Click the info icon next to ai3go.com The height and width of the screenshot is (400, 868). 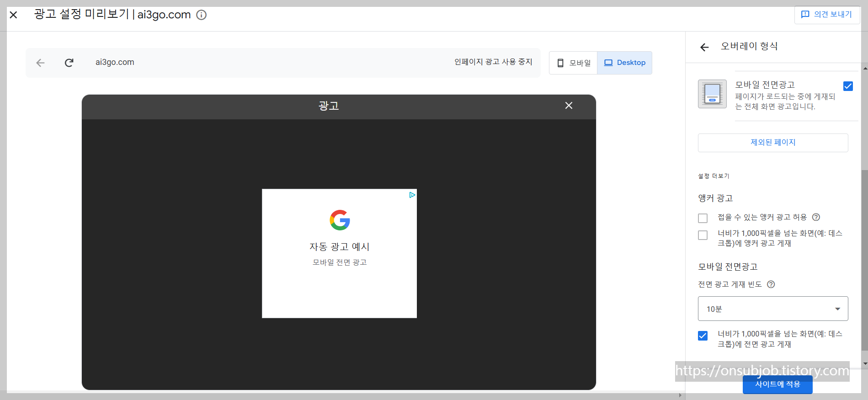[x=201, y=15]
